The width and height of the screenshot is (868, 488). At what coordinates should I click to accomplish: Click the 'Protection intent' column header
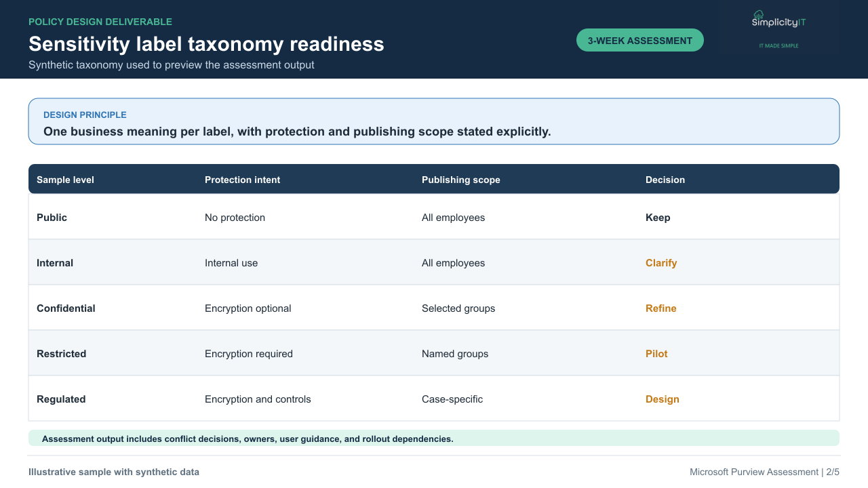pos(242,180)
